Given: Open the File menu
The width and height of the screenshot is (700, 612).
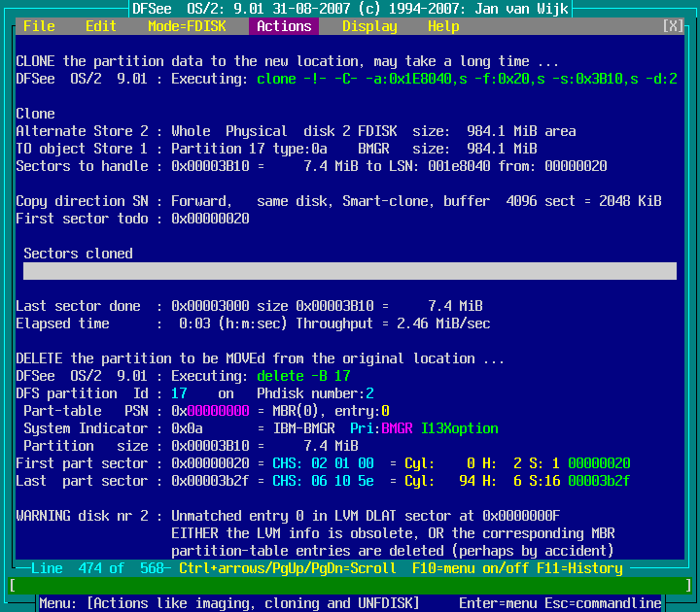Looking at the screenshot, I should pos(39,26).
